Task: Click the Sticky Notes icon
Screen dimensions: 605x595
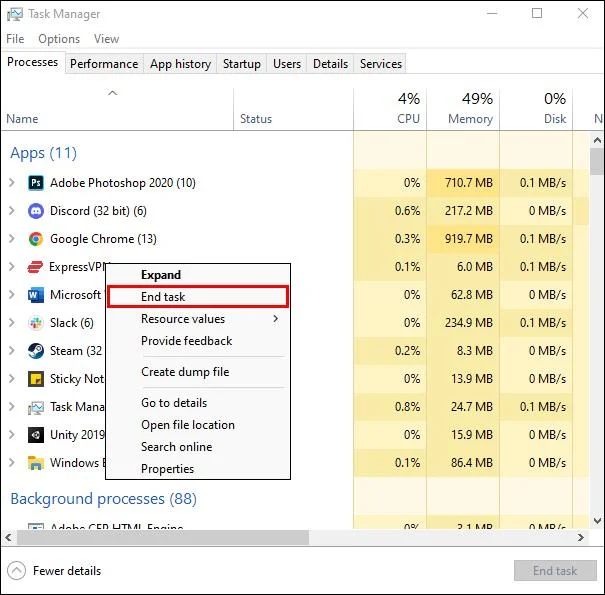Action: click(x=36, y=379)
